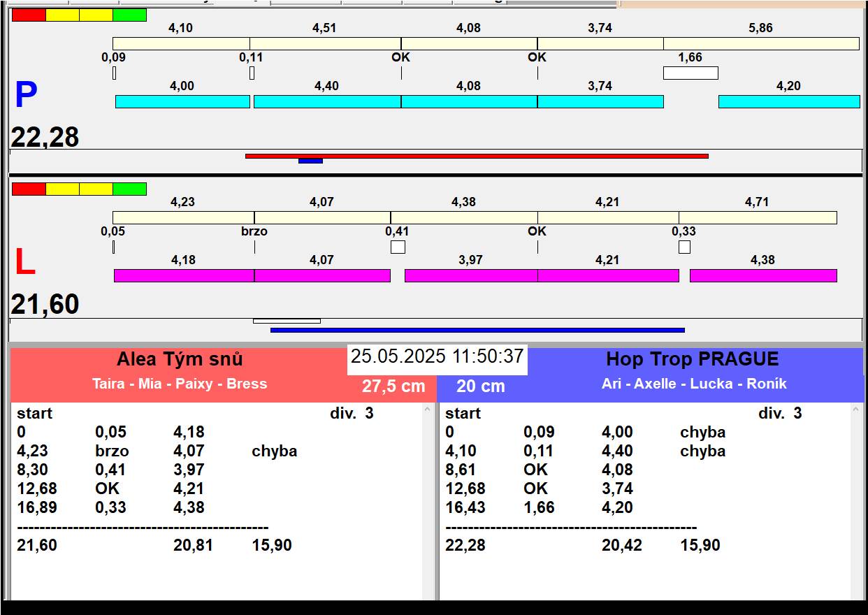
Task: Click the 20 cm jump height
Action: click(x=481, y=386)
